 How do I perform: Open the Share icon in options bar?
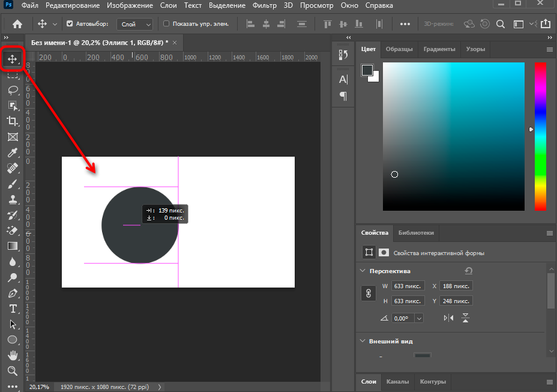tap(546, 24)
